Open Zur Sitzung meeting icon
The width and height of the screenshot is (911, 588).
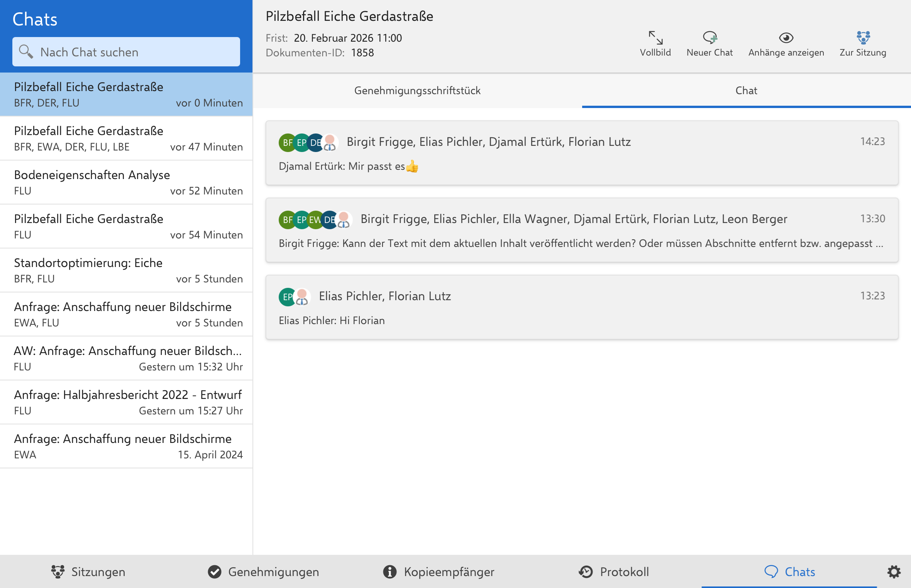pos(863,38)
